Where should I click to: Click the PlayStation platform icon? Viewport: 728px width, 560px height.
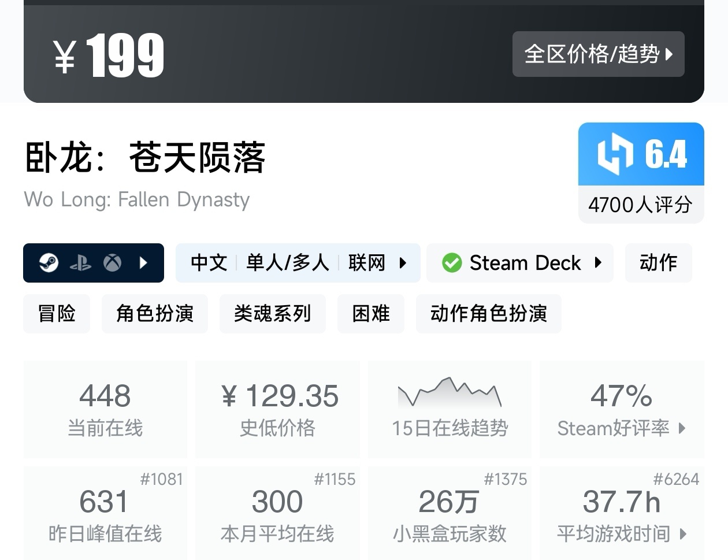pyautogui.click(x=80, y=264)
